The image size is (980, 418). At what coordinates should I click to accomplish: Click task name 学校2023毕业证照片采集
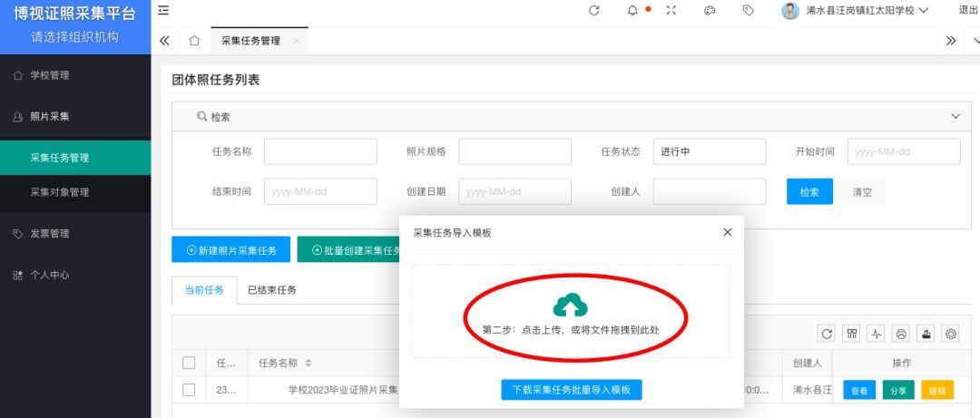342,391
